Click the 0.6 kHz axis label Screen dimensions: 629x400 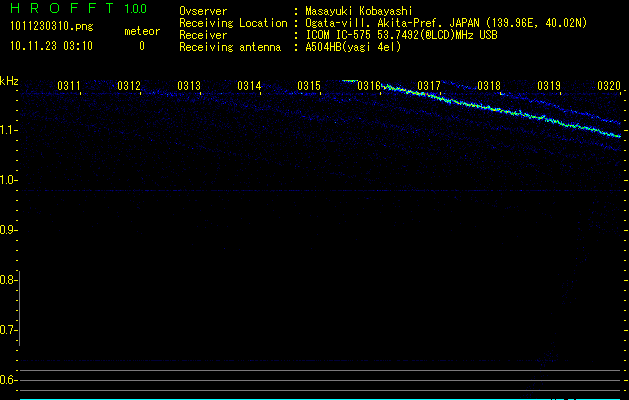8,380
